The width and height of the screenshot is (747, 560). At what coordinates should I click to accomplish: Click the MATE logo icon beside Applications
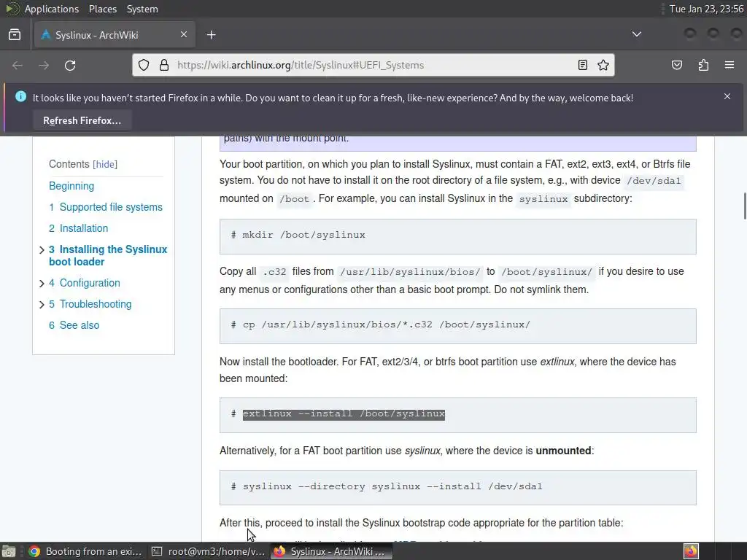pyautogui.click(x=12, y=9)
